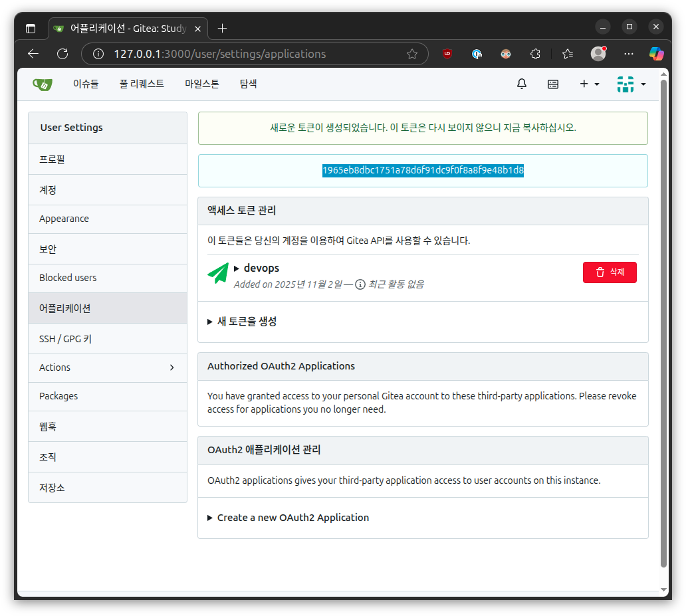The width and height of the screenshot is (686, 616).
Task: Click the blue shield extension icon
Action: [x=477, y=54]
